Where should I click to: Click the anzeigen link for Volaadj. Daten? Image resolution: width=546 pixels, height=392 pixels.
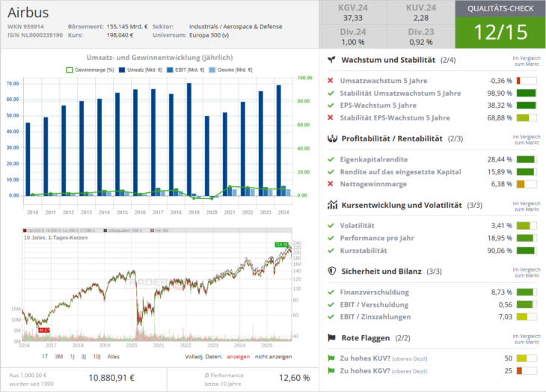[x=239, y=357]
